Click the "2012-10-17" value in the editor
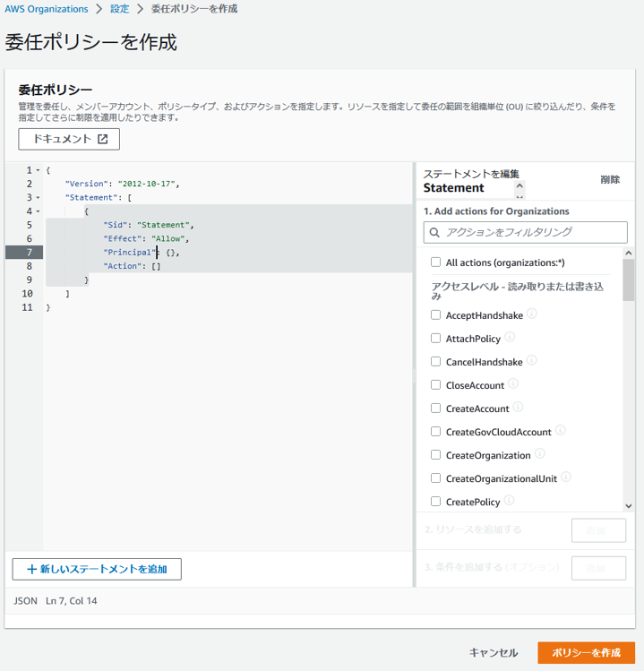 point(146,184)
